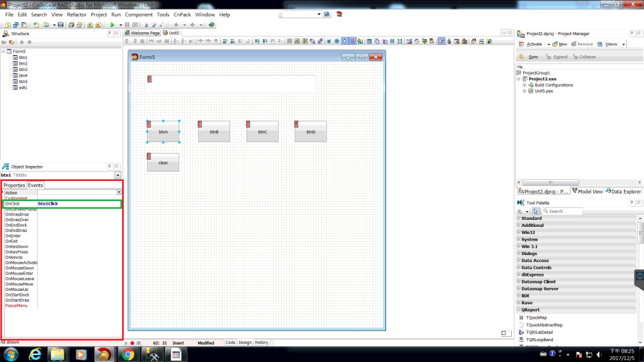Switch to the Code tab at bottom
The height and width of the screenshot is (362, 644).
(x=230, y=343)
